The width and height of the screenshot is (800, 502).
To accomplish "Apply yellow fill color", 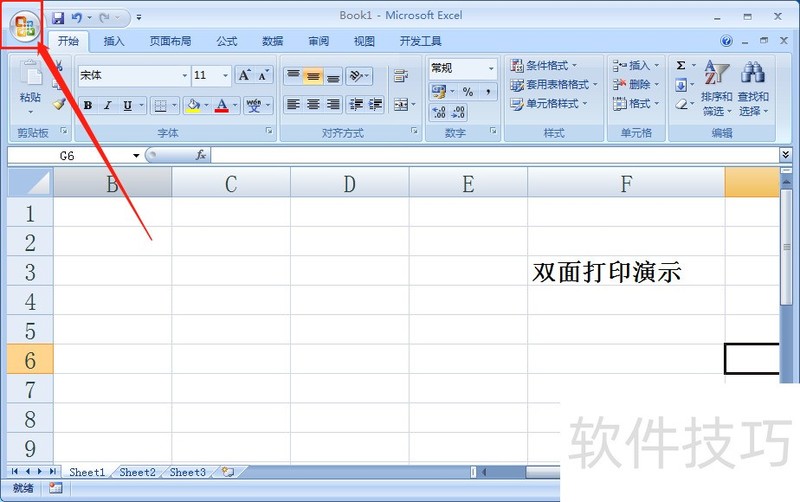I will [x=193, y=106].
